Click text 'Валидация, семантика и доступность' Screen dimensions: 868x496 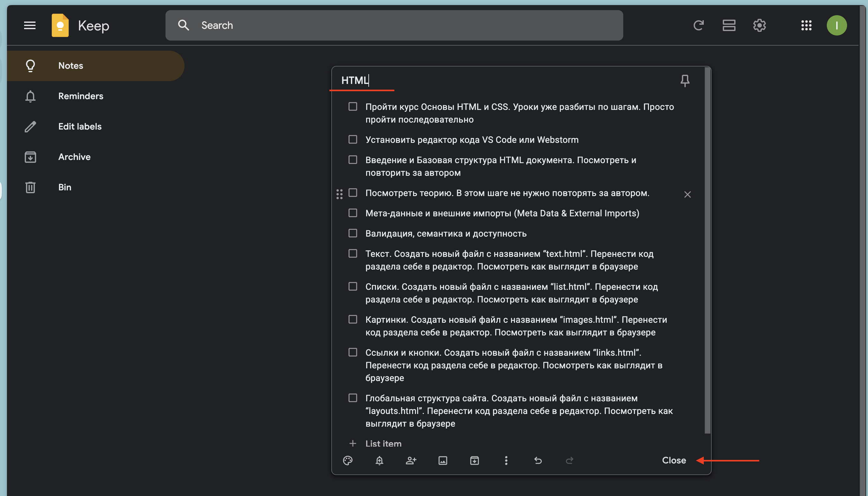tap(446, 233)
